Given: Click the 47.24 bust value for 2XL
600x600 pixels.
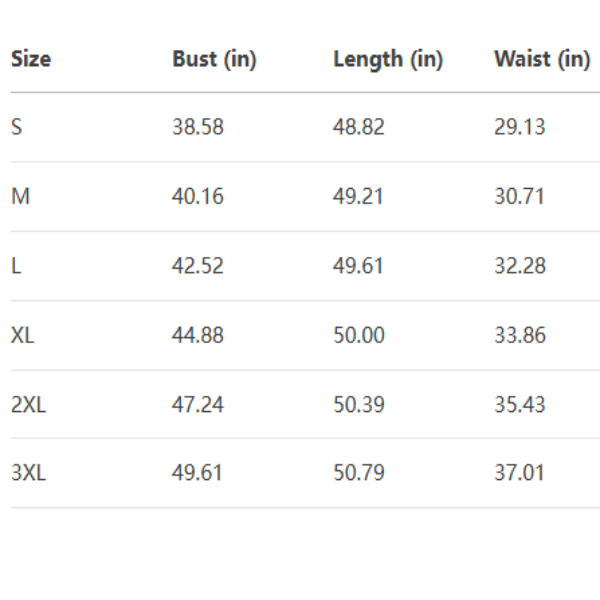Looking at the screenshot, I should 197,405.
